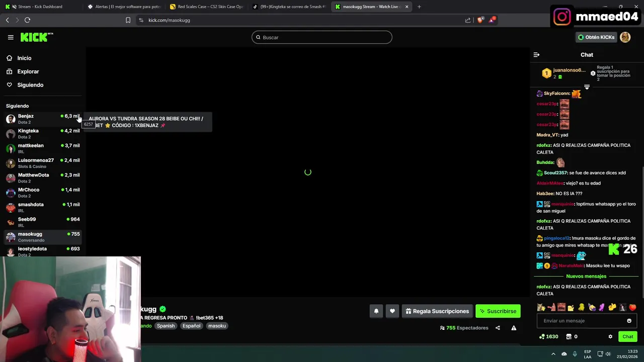Open the channel shop icon

pos(569,336)
